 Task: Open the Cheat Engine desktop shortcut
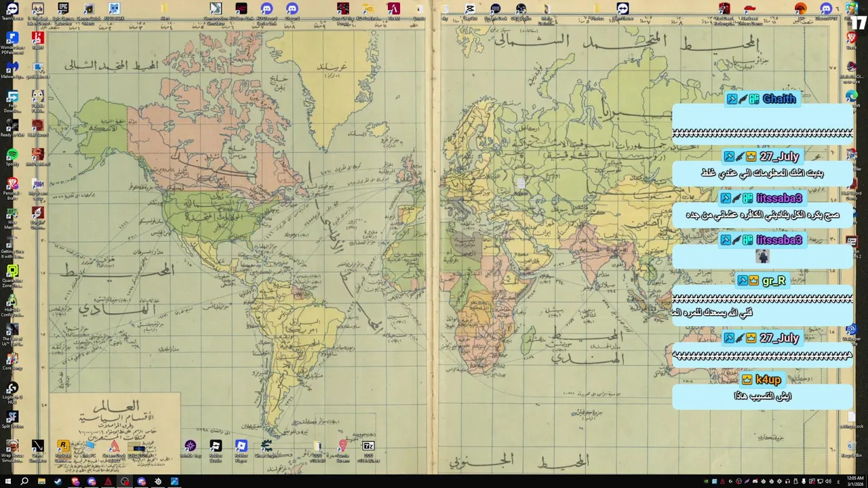click(x=267, y=449)
